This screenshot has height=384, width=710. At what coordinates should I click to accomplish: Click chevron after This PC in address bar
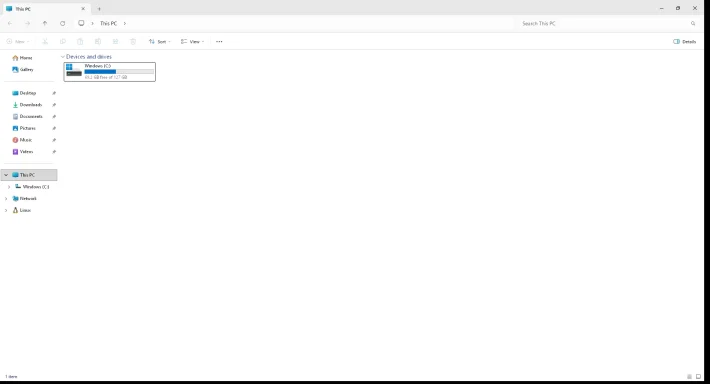click(125, 23)
